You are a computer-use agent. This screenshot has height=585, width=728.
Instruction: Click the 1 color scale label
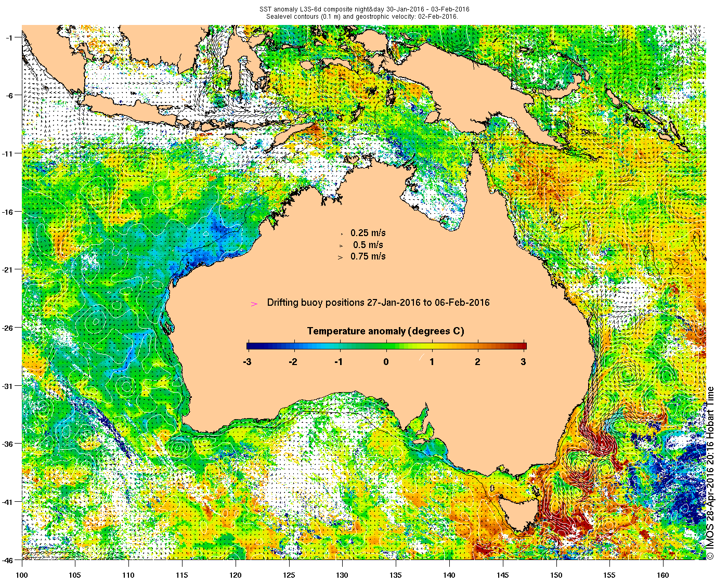tap(432, 362)
